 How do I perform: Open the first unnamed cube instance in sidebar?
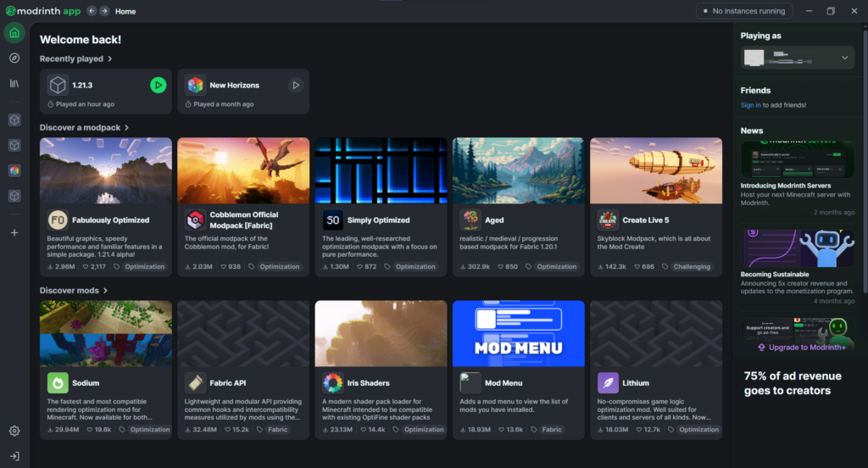(14, 120)
